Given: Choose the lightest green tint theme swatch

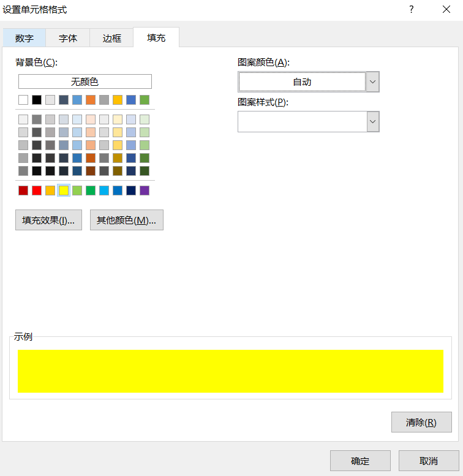Looking at the screenshot, I should [x=145, y=119].
